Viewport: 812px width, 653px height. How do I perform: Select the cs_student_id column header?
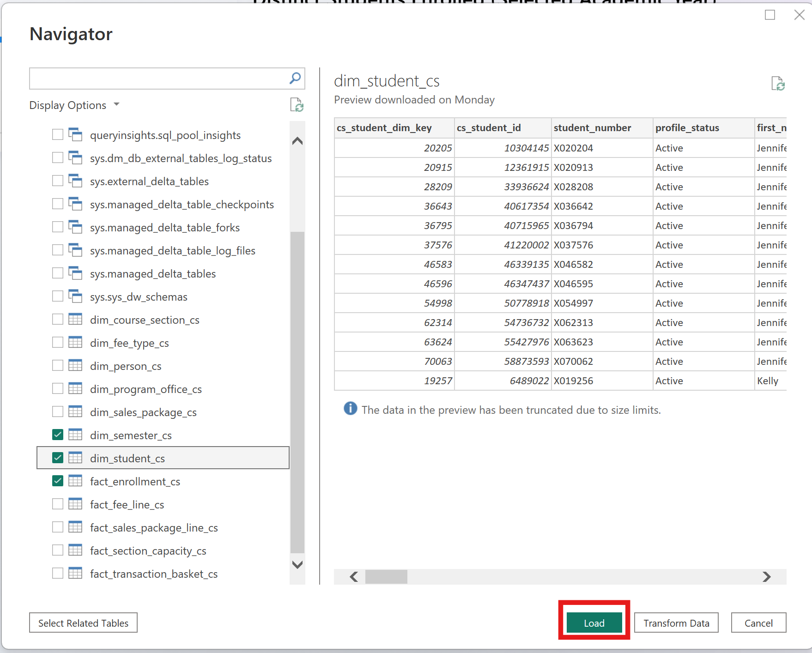[503, 128]
